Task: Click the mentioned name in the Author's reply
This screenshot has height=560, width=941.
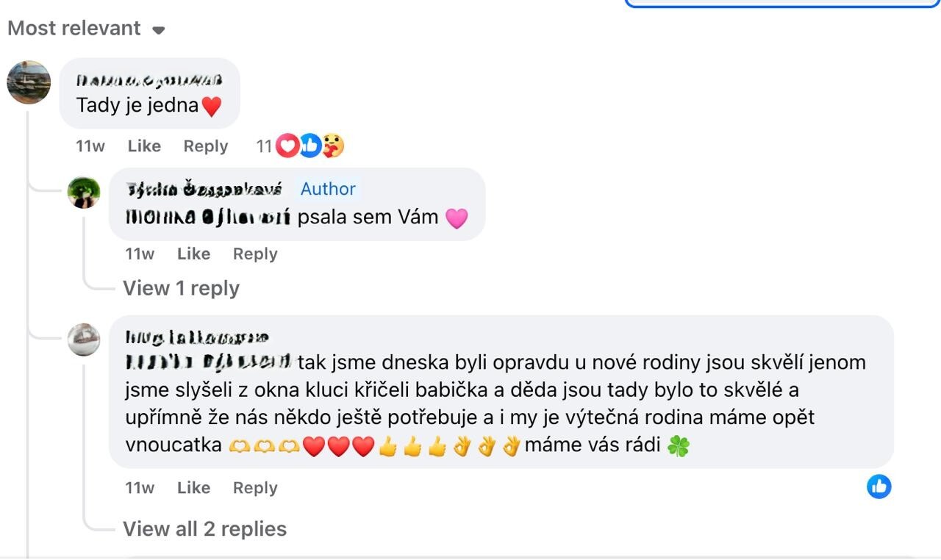Action: (208, 218)
